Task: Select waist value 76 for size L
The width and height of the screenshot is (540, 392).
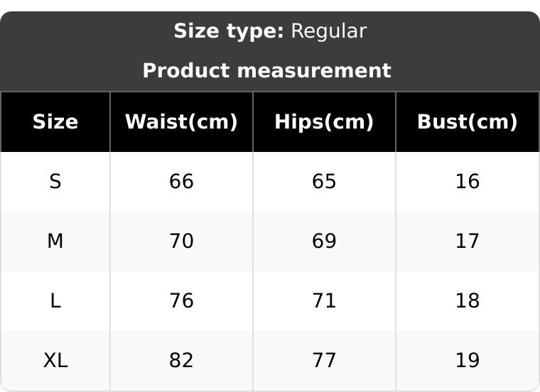Action: [x=181, y=301]
